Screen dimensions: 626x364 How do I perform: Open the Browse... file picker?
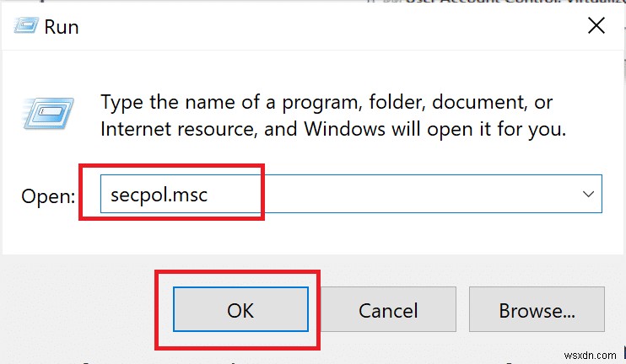[537, 310]
